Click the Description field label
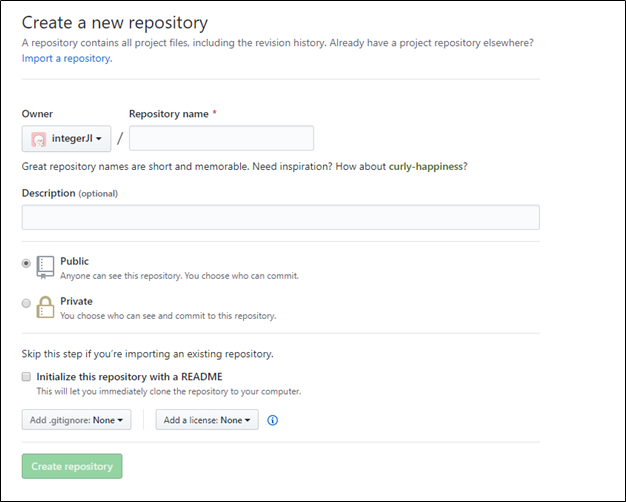 (48, 193)
